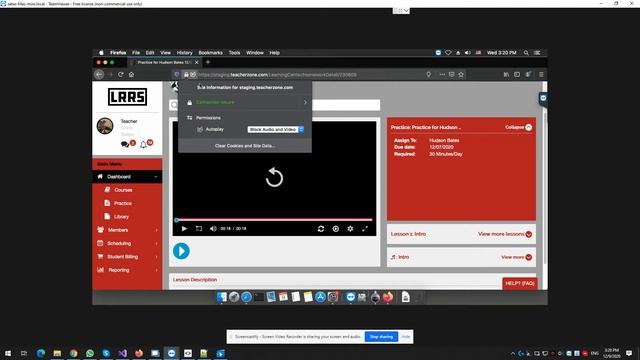Mute the video volume speaker icon
Screen dimensions: 640x360
[x=213, y=229]
